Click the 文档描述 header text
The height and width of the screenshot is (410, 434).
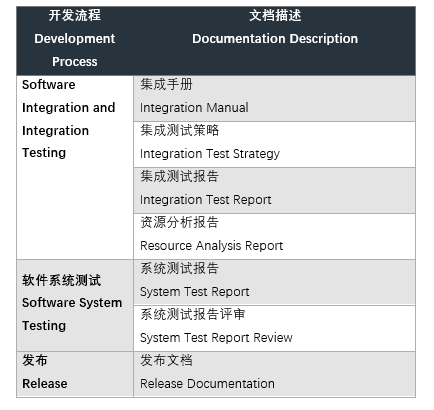click(x=275, y=16)
